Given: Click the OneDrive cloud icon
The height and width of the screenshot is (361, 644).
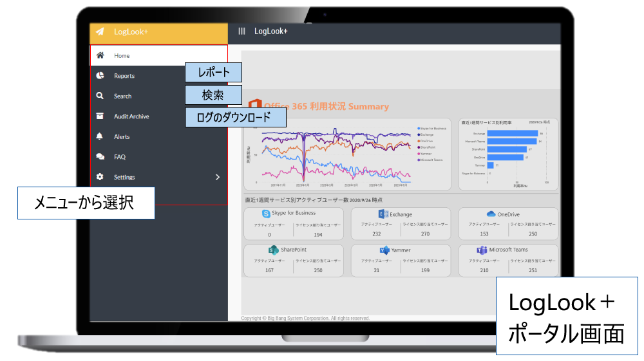Looking at the screenshot, I should pos(491,214).
